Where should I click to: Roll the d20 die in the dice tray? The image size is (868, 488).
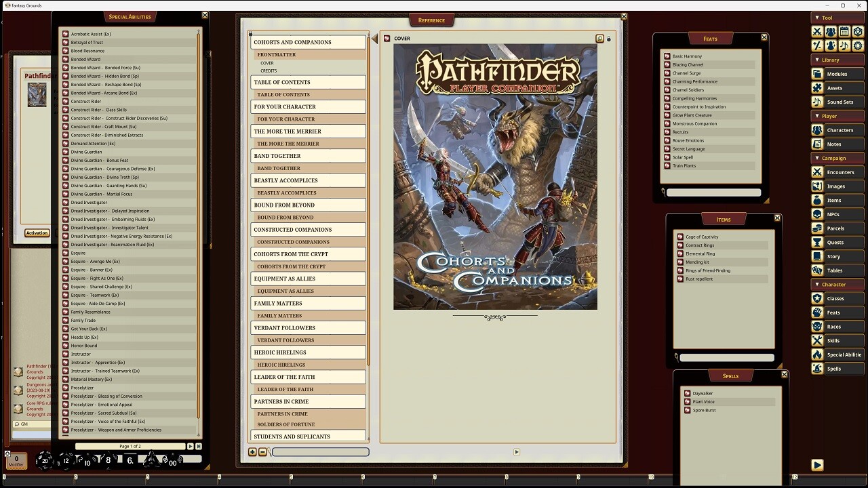[43, 460]
